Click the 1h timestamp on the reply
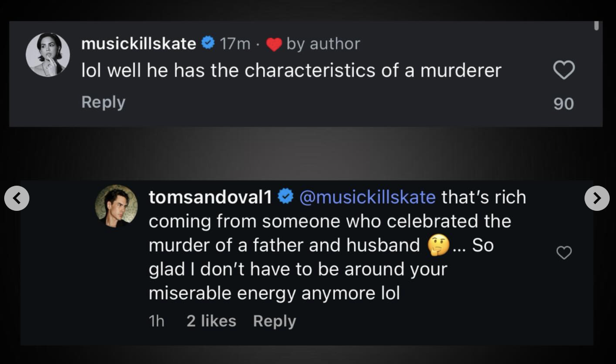 (x=156, y=321)
